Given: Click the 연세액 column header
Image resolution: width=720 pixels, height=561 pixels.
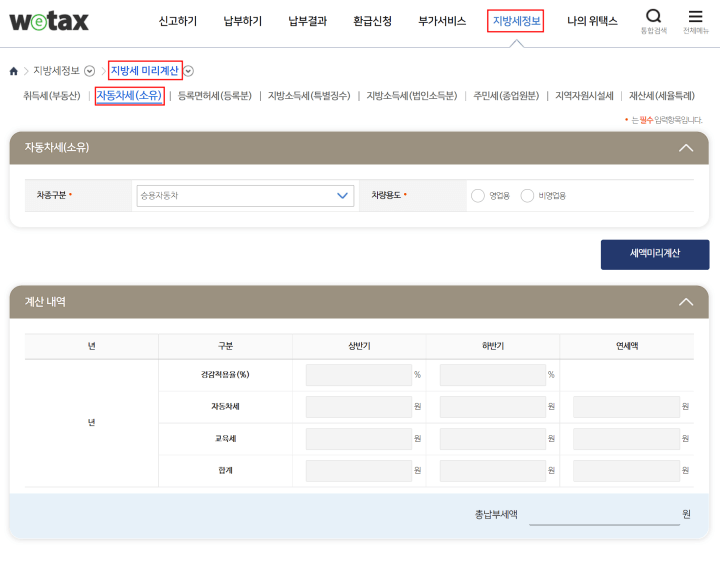Looking at the screenshot, I should click(x=627, y=346).
